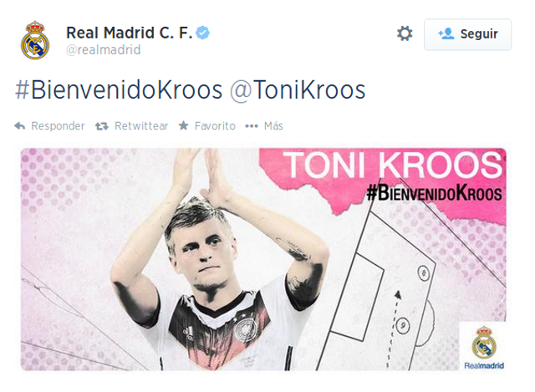Select the Favorito text label
Screen dimensions: 535x392
pyautogui.click(x=215, y=126)
